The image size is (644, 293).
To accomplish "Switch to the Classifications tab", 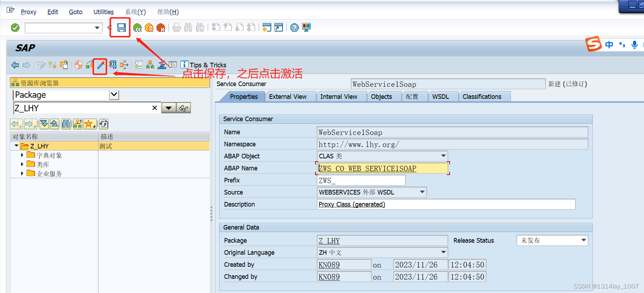I will point(482,97).
